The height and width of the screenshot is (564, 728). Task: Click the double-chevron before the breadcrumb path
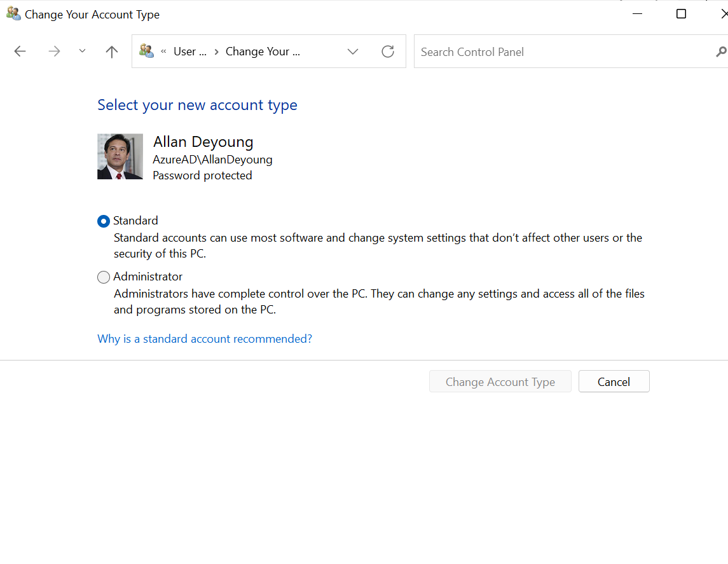(x=163, y=52)
